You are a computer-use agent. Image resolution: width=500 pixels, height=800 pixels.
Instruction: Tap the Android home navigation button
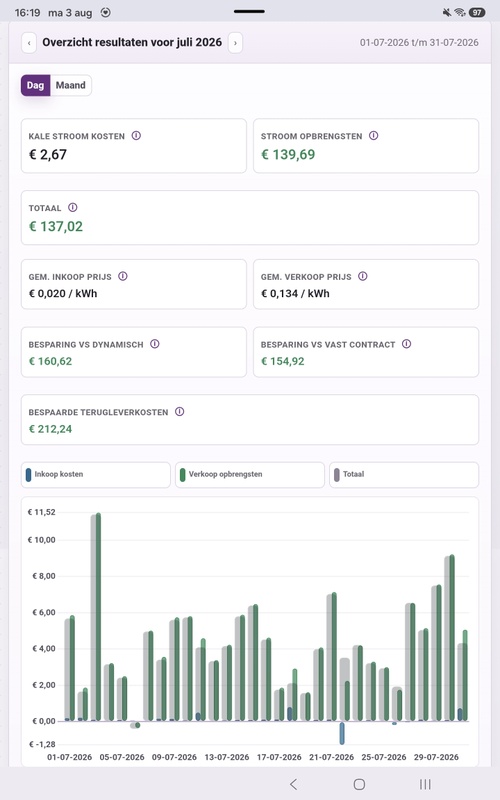359,784
